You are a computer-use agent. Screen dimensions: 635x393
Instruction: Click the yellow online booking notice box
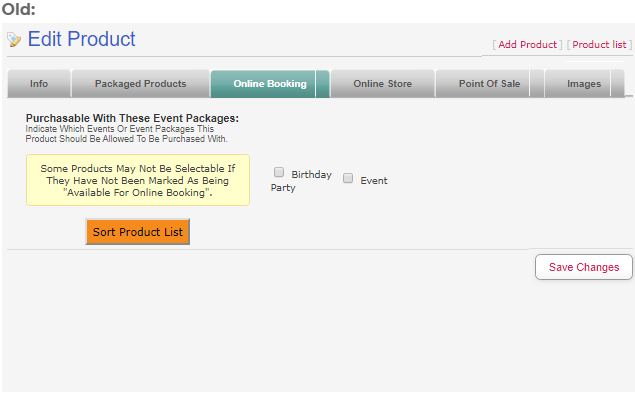[x=138, y=180]
